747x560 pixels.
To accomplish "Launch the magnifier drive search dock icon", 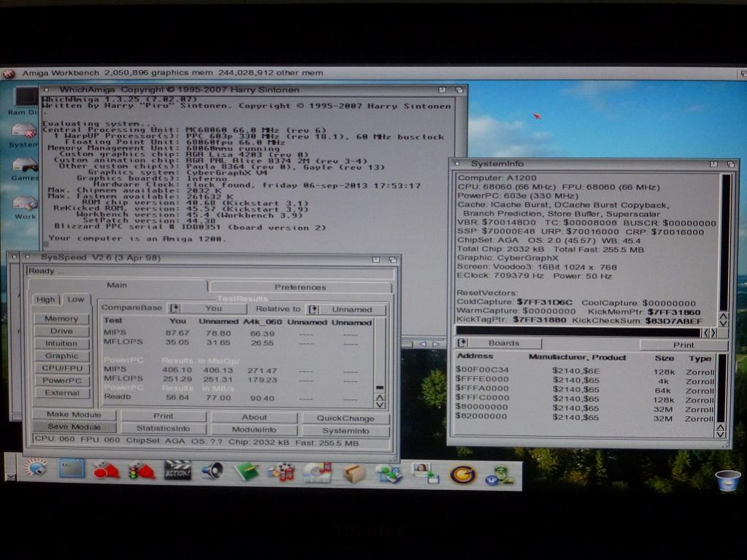I will point(36,469).
